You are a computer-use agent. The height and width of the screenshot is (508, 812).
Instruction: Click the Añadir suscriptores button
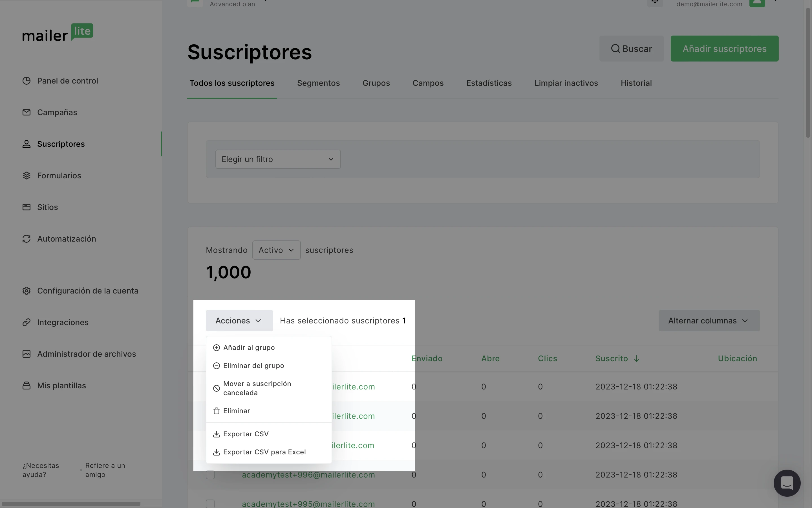724,49
